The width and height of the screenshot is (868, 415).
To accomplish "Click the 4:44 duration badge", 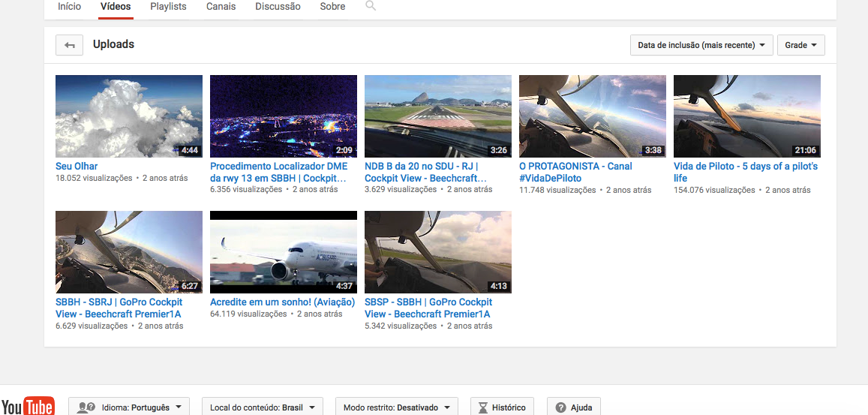I will tap(189, 150).
